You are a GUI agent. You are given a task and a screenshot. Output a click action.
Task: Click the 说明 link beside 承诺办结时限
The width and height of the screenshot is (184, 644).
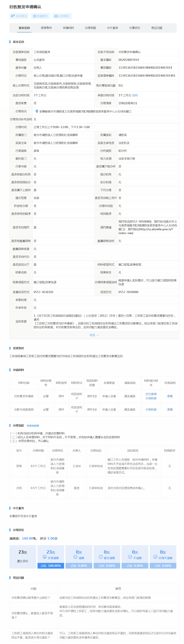[x=135, y=95]
